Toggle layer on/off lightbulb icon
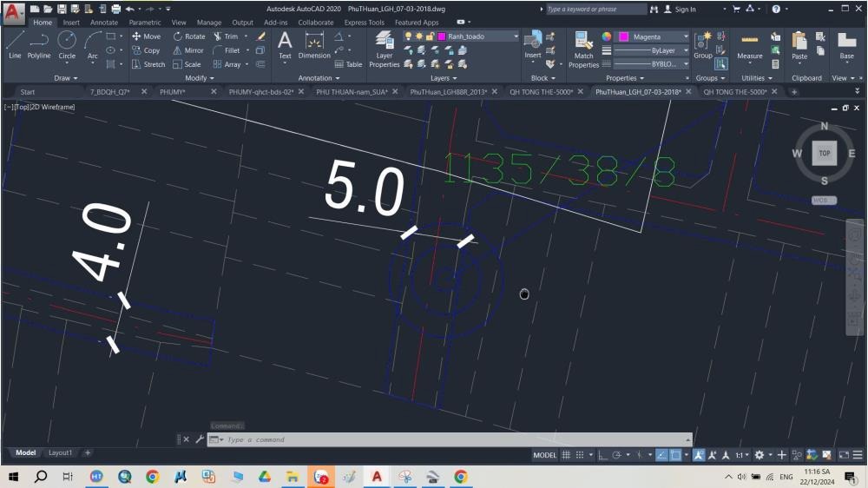Image resolution: width=868 pixels, height=488 pixels. coord(408,36)
